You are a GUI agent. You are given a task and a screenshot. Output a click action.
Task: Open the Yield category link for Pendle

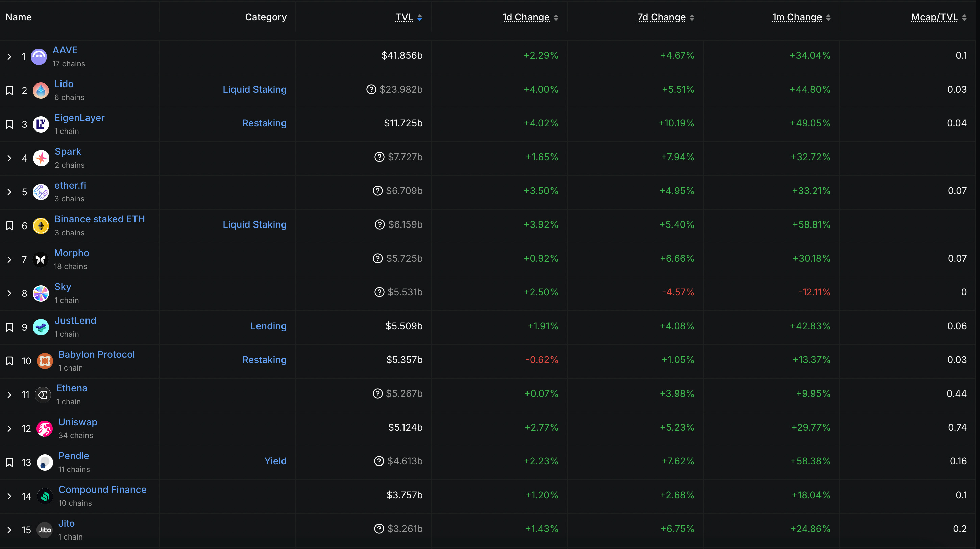pos(275,461)
